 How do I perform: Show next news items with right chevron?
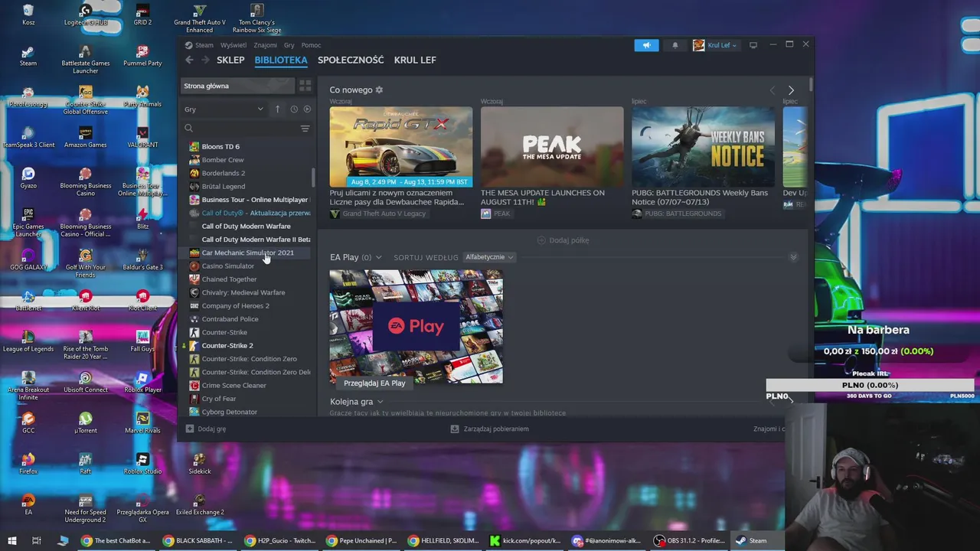coord(791,90)
